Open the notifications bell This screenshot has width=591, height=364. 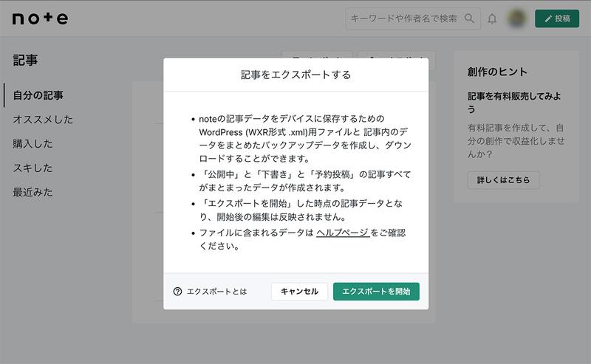(492, 18)
